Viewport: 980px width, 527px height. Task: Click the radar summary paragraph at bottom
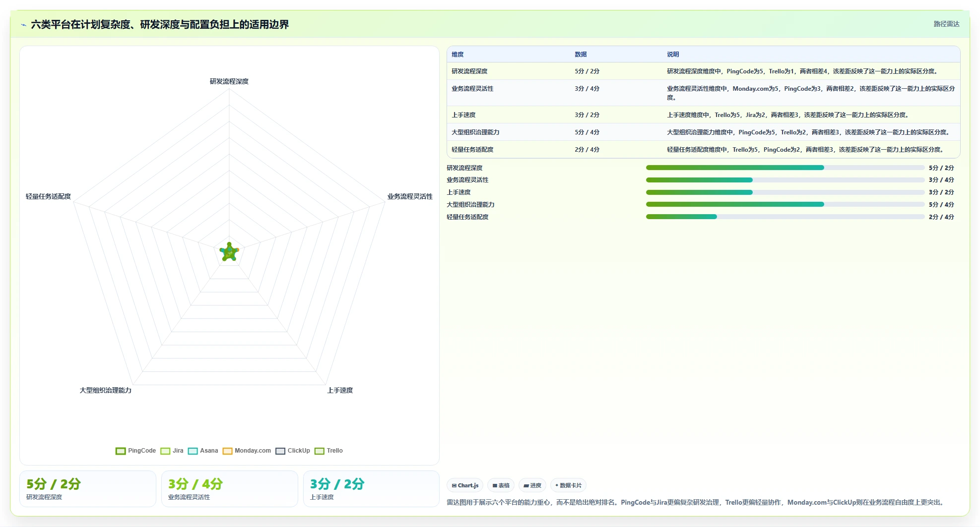[696, 502]
